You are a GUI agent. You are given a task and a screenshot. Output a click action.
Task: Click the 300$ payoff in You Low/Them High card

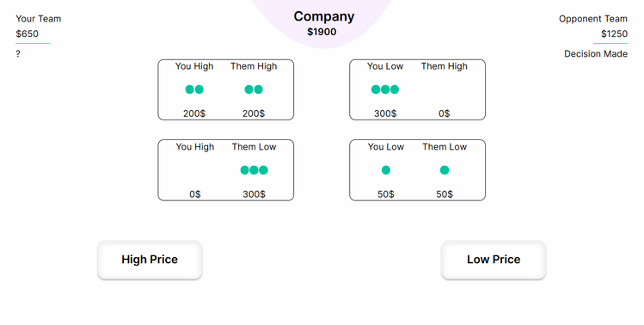click(385, 113)
